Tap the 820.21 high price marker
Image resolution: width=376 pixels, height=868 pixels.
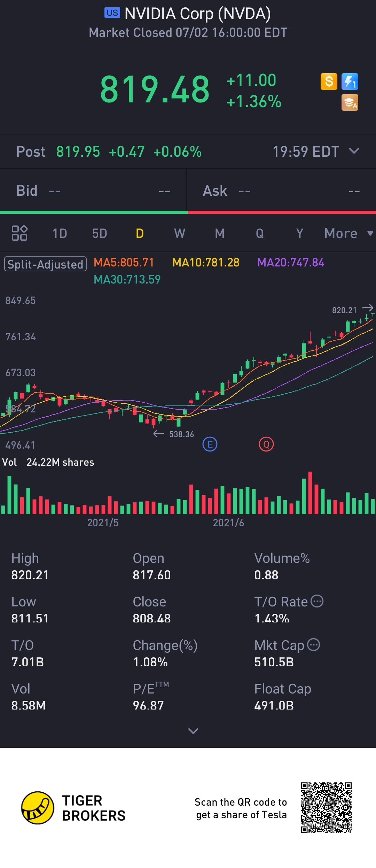[344, 310]
